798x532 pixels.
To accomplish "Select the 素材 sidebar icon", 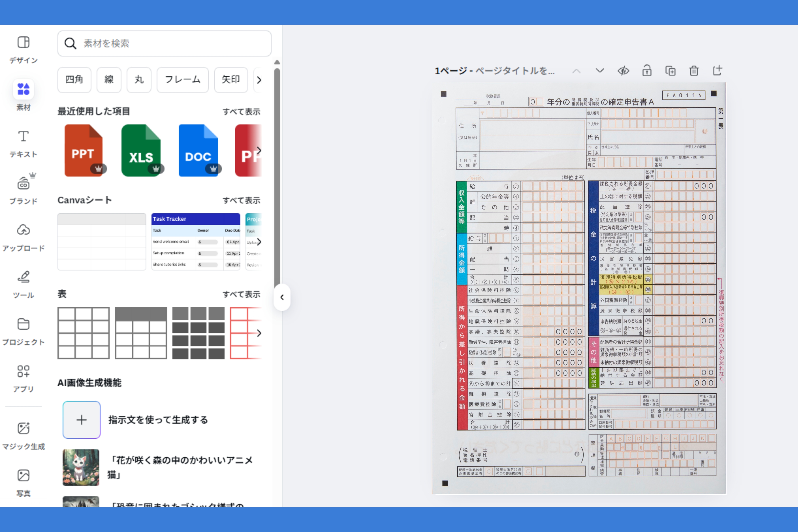I will (x=23, y=90).
